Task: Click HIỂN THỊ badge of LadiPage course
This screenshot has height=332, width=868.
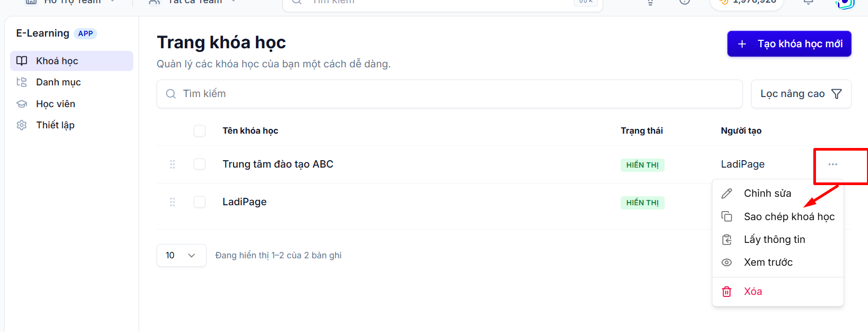Action: (x=642, y=203)
